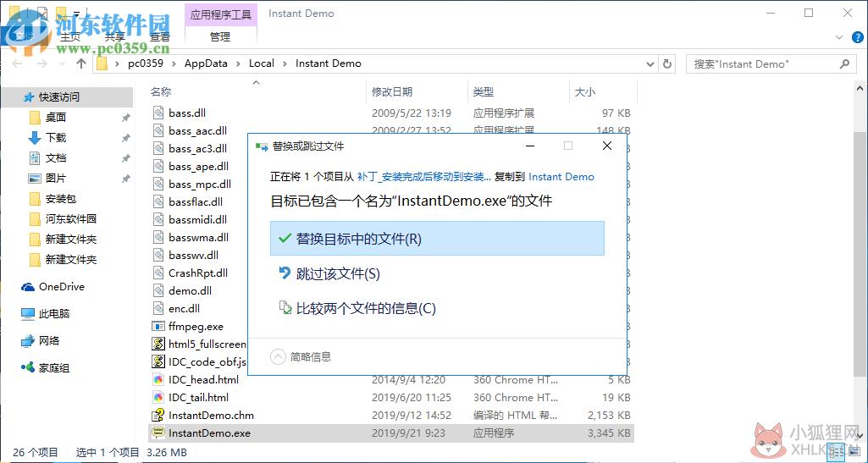Expand address bar history dropdown
This screenshot has width=868, height=463.
coord(650,63)
